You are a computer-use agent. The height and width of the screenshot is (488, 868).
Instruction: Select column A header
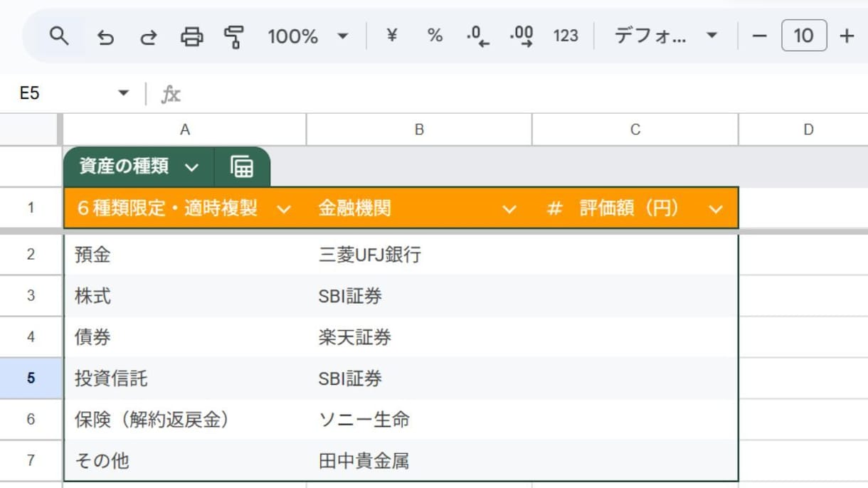[185, 129]
